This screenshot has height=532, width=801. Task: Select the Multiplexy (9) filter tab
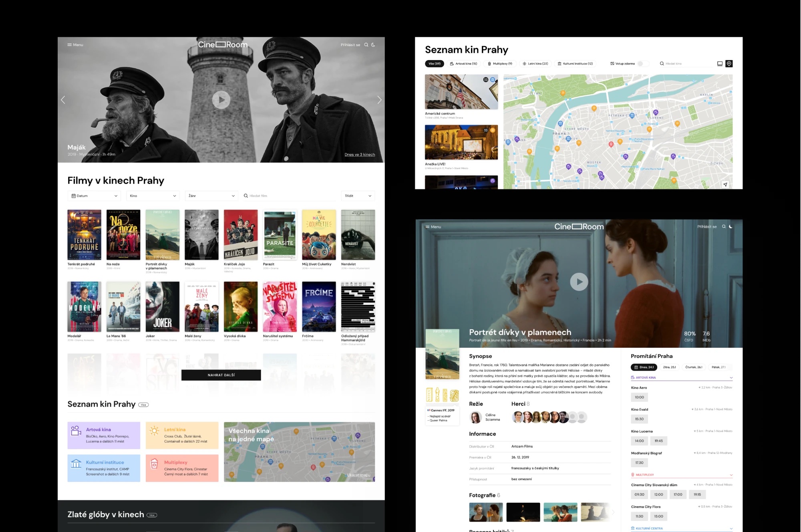500,64
